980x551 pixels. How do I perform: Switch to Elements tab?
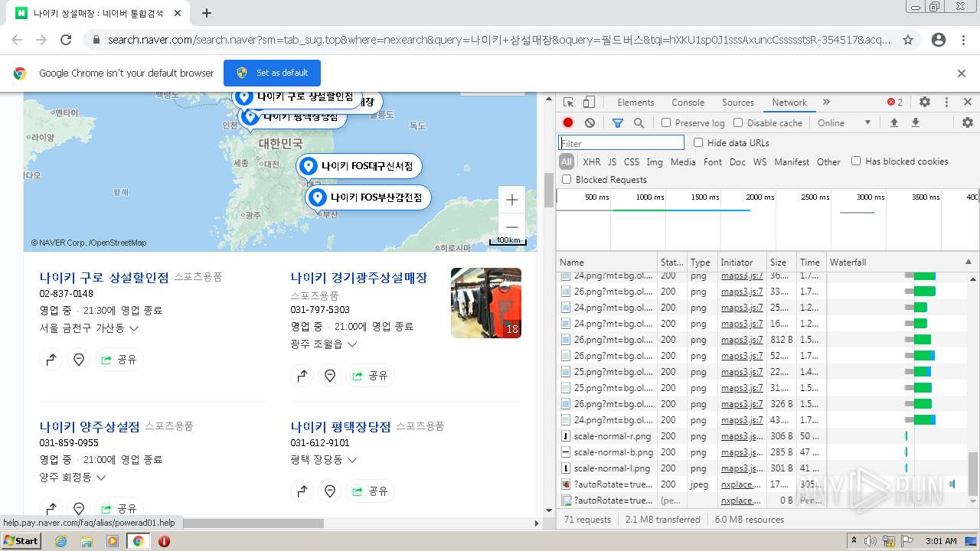(635, 102)
